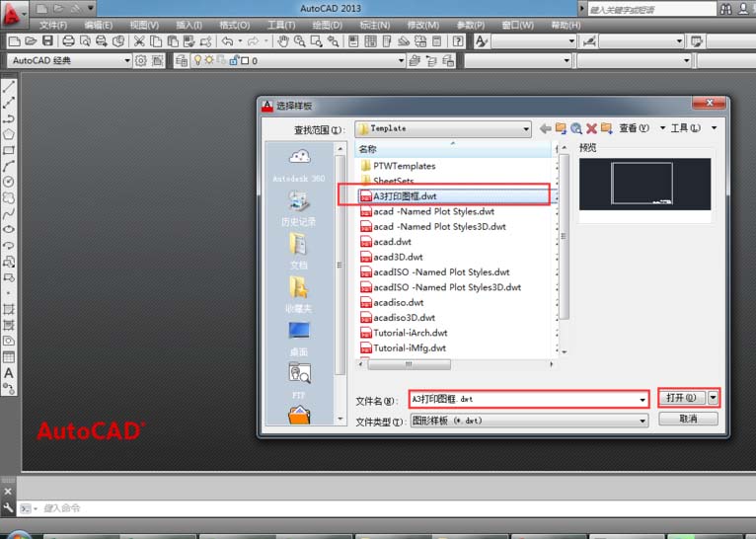Click the arrow beside the 打开 button
Viewport: 756px width, 539px height.
[x=714, y=398]
